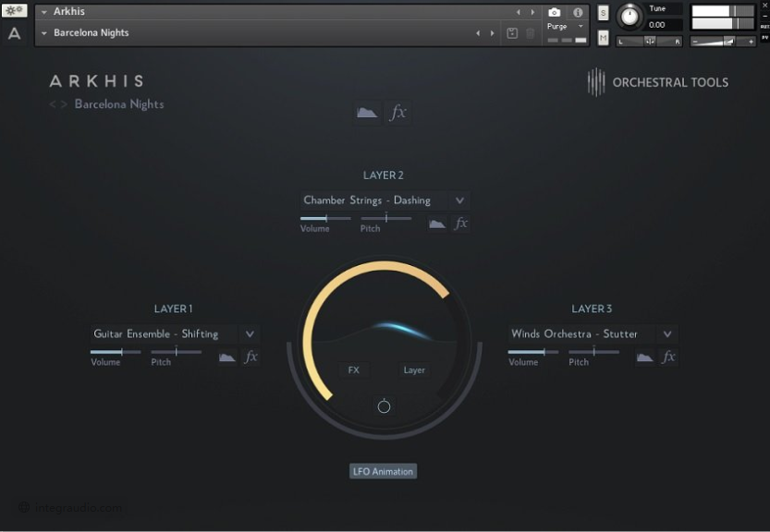This screenshot has height=532, width=770.
Task: Click the power icon inside the central dial
Action: [384, 406]
